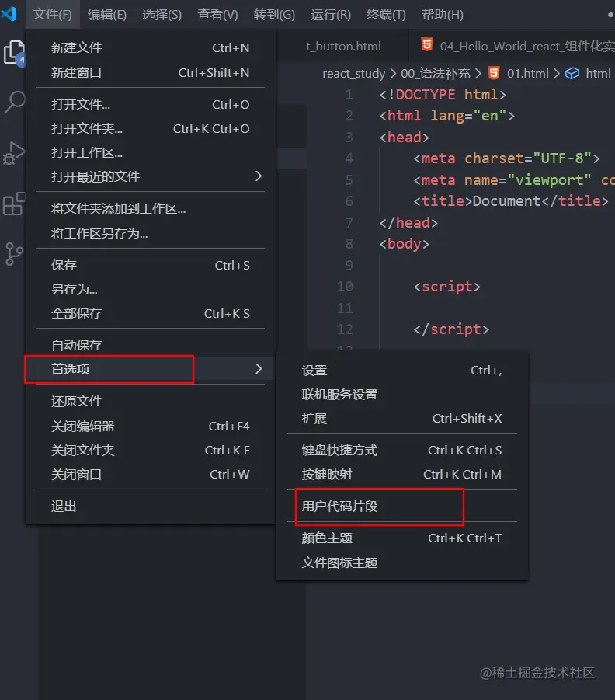Select 文件图标主题 submenu entry
This screenshot has width=615, height=700.
point(401,562)
